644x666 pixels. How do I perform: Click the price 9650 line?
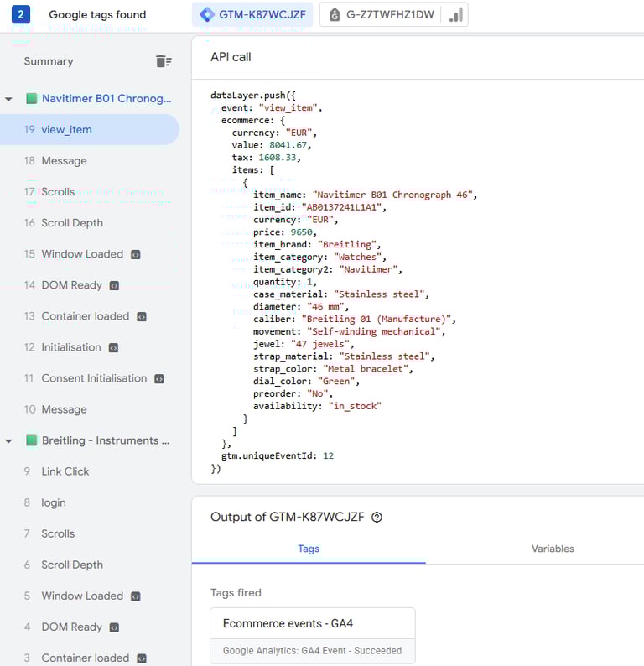(x=285, y=232)
